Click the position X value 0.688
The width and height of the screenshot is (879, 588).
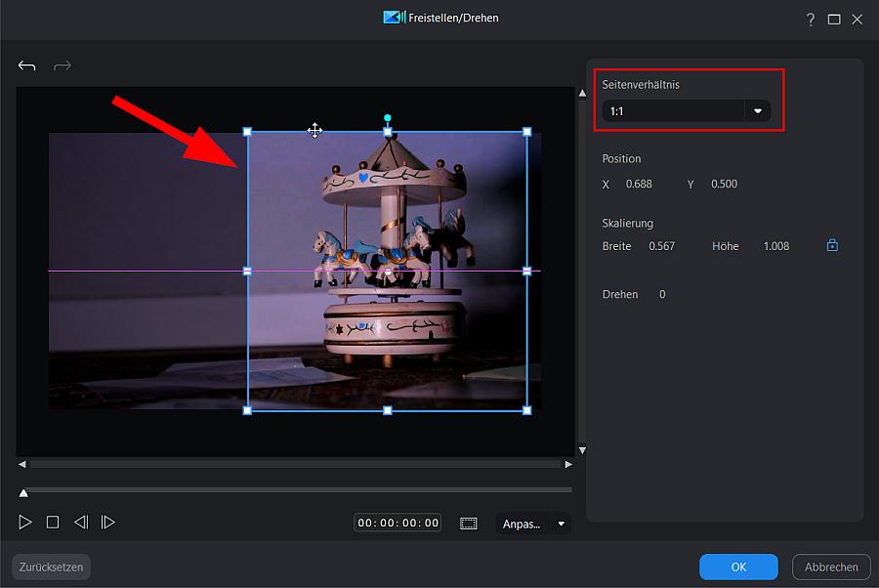[x=639, y=184]
